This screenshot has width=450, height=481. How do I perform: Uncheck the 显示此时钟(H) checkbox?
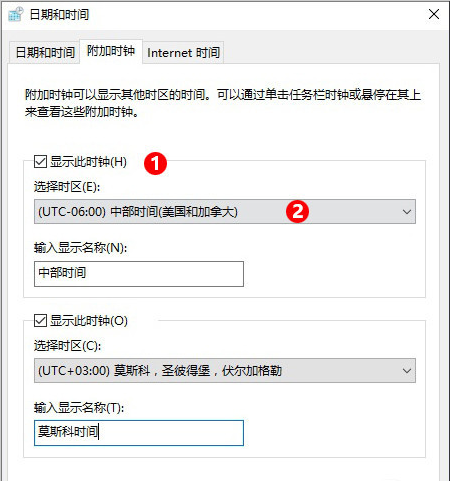40,162
